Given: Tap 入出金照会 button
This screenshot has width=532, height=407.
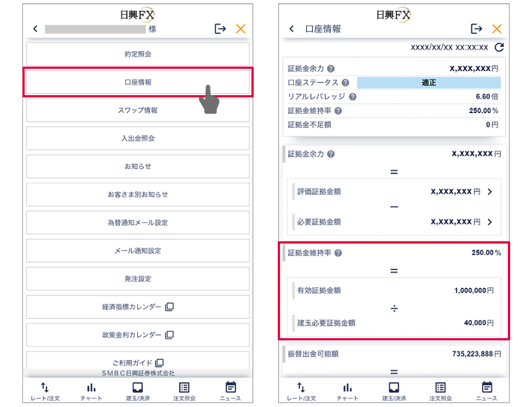Looking at the screenshot, I should [138, 138].
